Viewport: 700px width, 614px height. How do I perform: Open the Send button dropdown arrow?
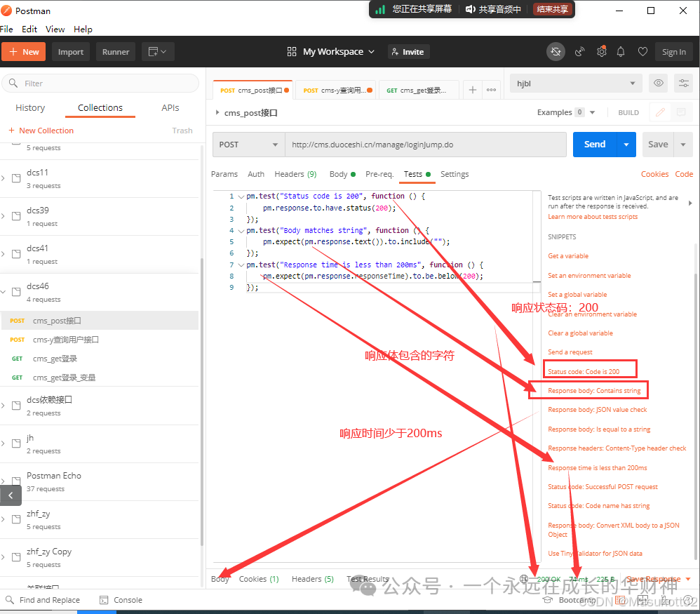click(x=626, y=145)
